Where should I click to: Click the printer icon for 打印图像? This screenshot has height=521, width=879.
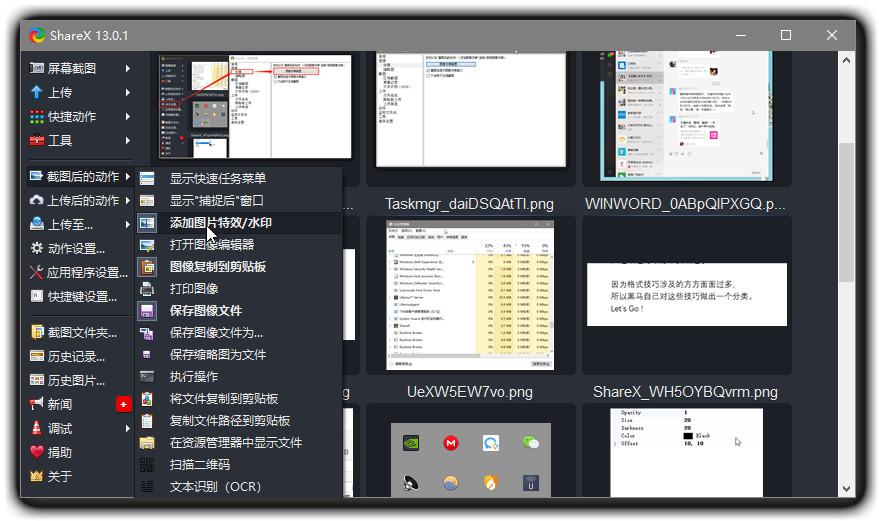(147, 288)
